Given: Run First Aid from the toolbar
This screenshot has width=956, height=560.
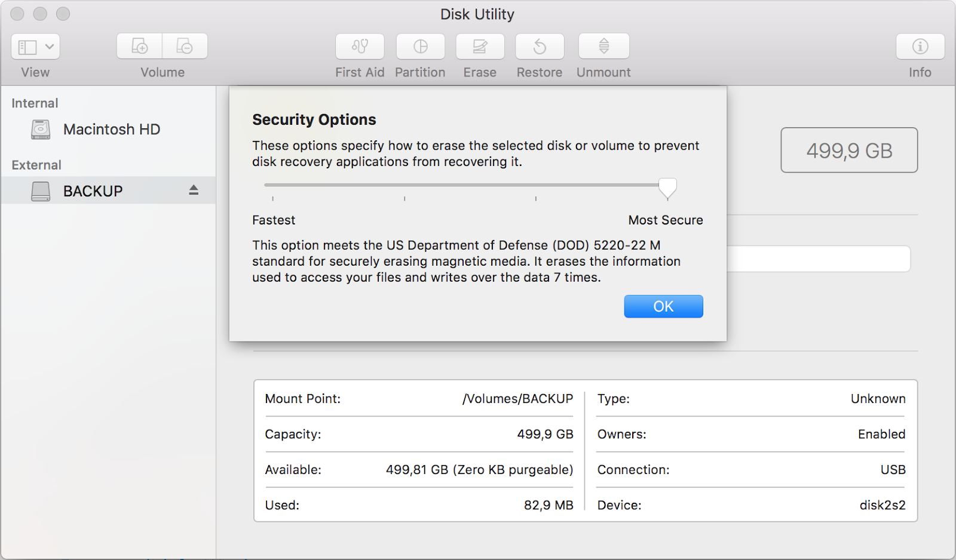Looking at the screenshot, I should pos(359,46).
